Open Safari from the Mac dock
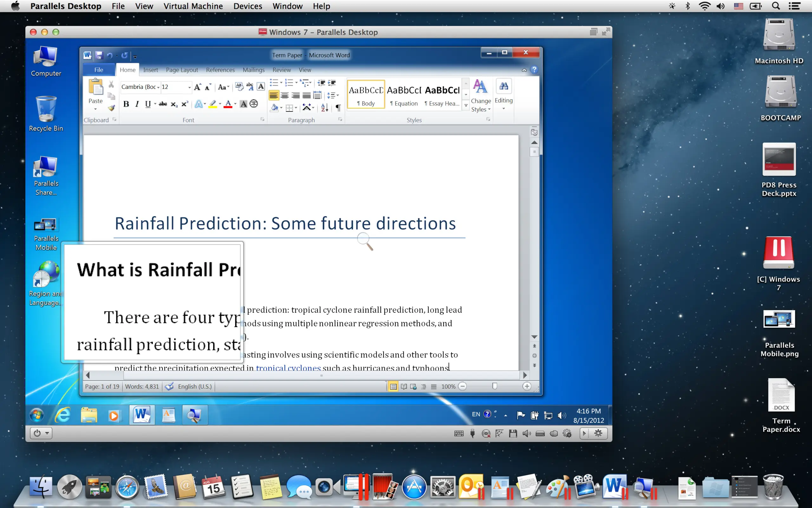The height and width of the screenshot is (508, 812). [127, 486]
